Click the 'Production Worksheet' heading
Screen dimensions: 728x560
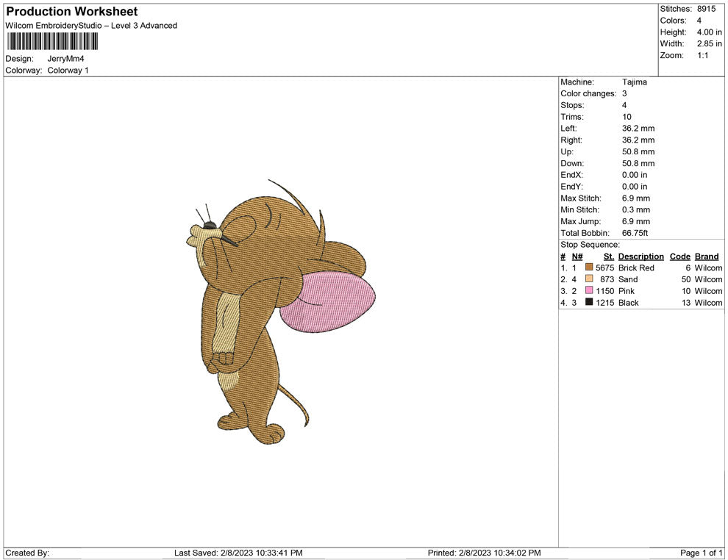[x=72, y=12]
